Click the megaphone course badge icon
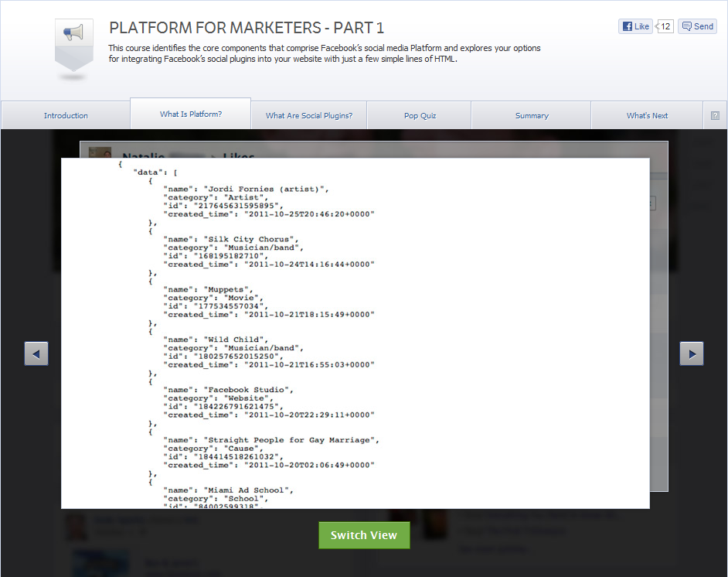Screen dimensions: 728x577 click(x=74, y=45)
